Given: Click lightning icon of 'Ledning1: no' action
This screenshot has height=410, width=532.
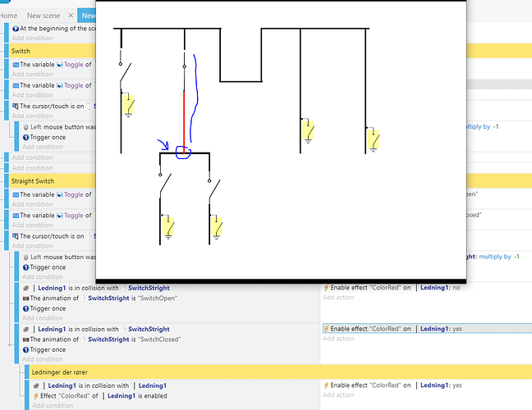Looking at the screenshot, I should coord(326,288).
